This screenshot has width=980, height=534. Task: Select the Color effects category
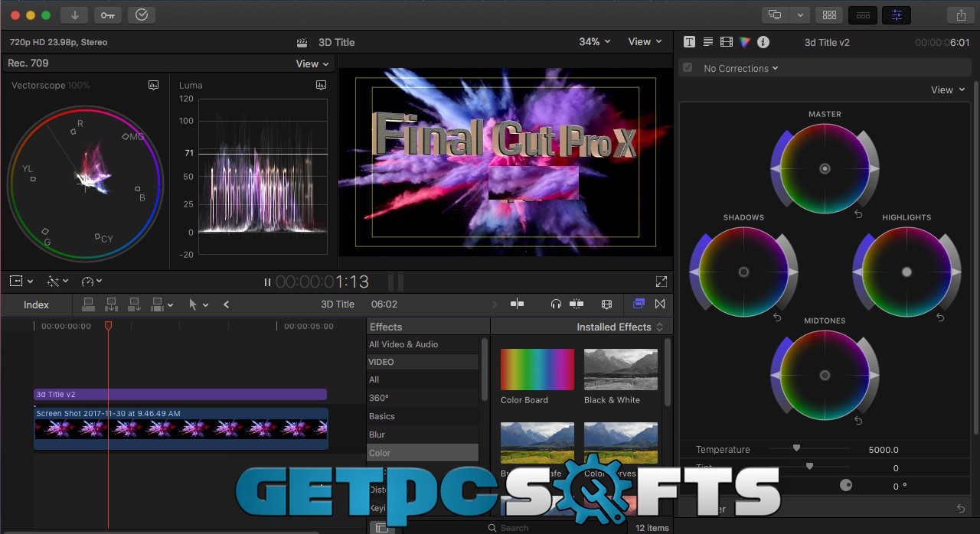[423, 453]
